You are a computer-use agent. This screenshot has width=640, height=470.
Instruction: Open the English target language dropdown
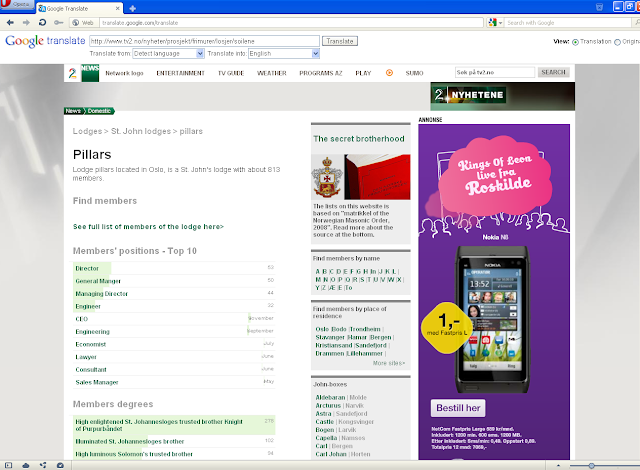click(284, 53)
